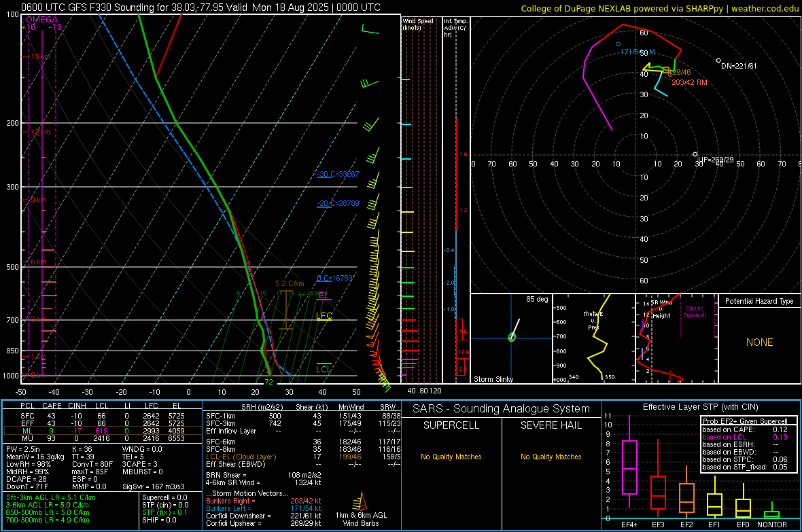Click the Corfidi Upshear = 269/29 kt row
802x532 pixels.
264,523
